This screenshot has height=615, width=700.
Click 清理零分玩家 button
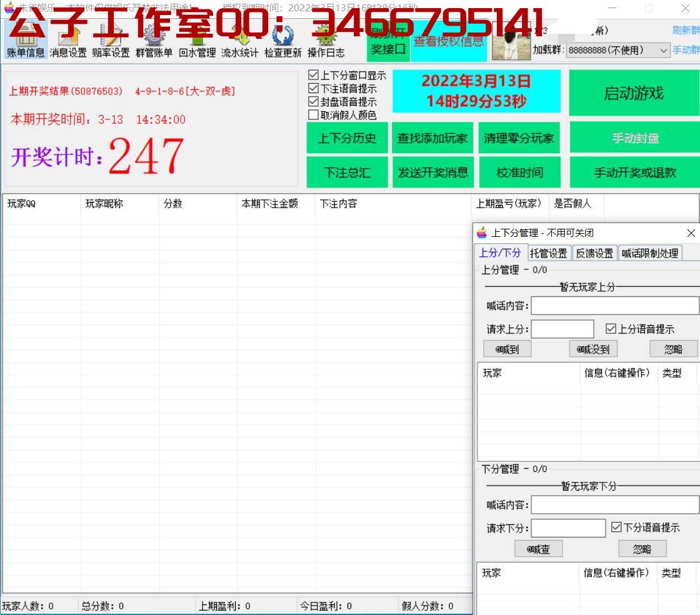click(519, 138)
